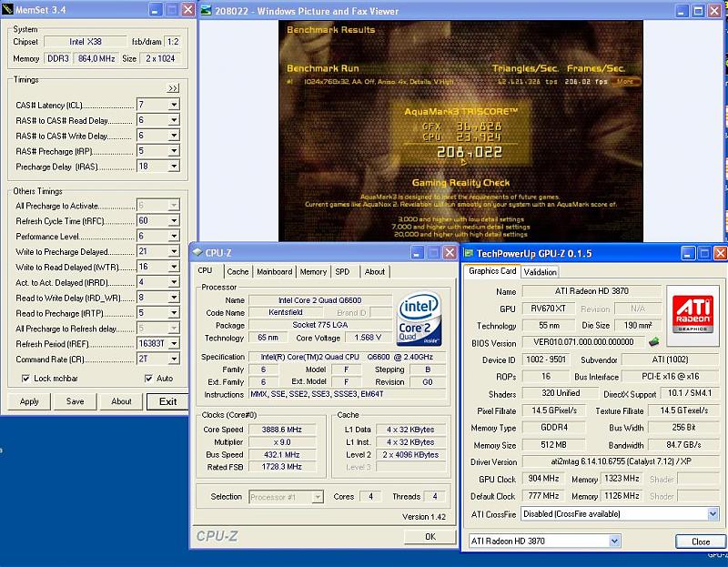This screenshot has width=728, height=567.
Task: Toggle the Lock mchbar checkbox
Action: click(x=26, y=379)
